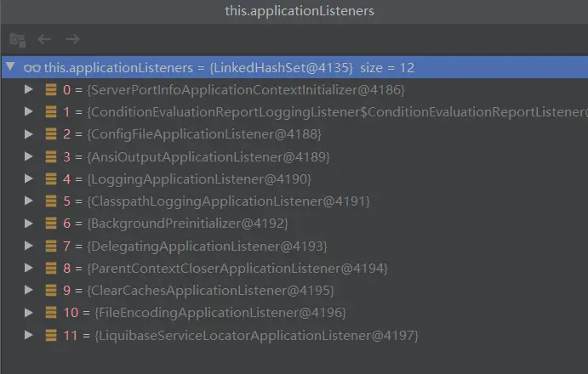This screenshot has width=588, height=374.
Task: Expand element 9 ClearCachesApplicationListener
Action: point(28,290)
